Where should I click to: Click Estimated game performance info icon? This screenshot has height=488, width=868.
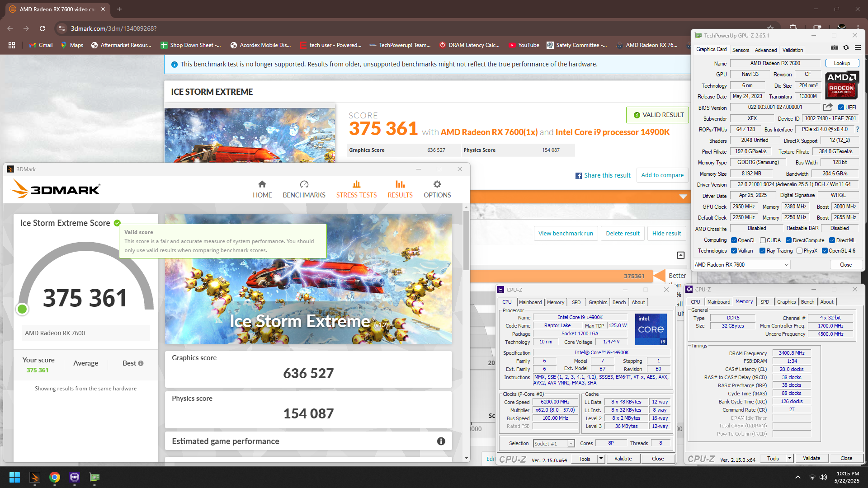click(x=441, y=441)
